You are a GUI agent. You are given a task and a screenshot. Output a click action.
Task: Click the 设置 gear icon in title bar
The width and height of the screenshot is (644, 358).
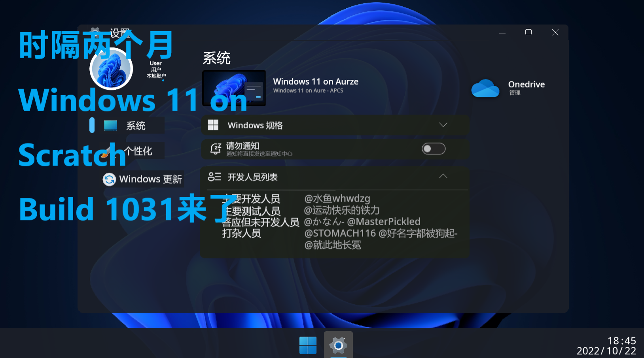tap(95, 31)
